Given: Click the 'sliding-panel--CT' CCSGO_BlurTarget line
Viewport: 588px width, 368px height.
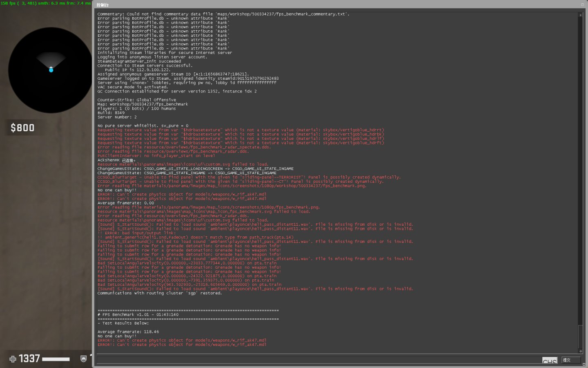Looking at the screenshot, I should (x=241, y=182).
